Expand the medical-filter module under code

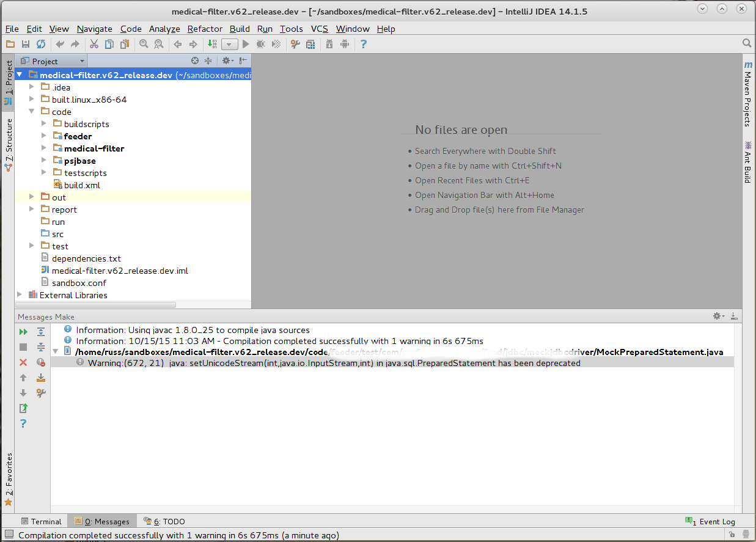pos(44,148)
